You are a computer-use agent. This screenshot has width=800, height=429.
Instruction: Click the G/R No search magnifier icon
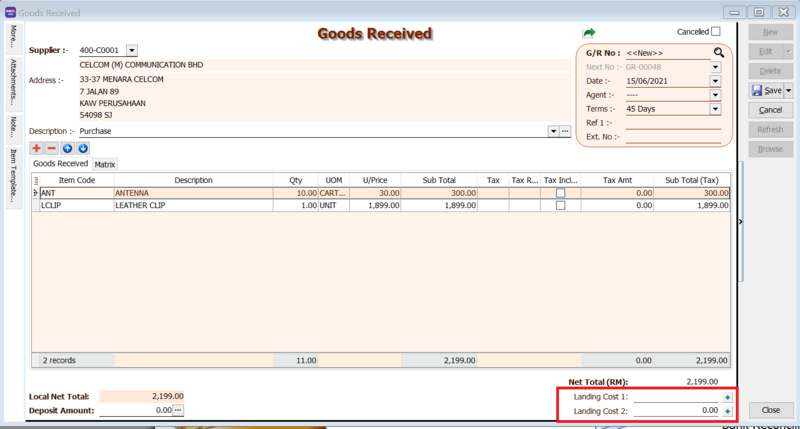(x=718, y=52)
